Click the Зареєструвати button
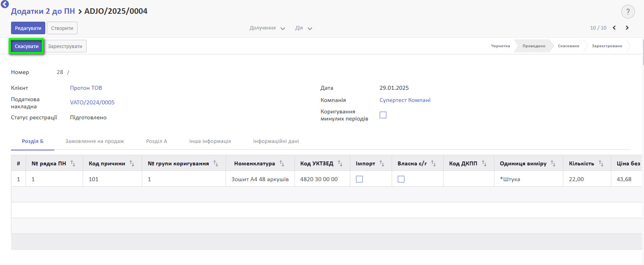Viewport: 644px width, 265px height. [x=65, y=46]
